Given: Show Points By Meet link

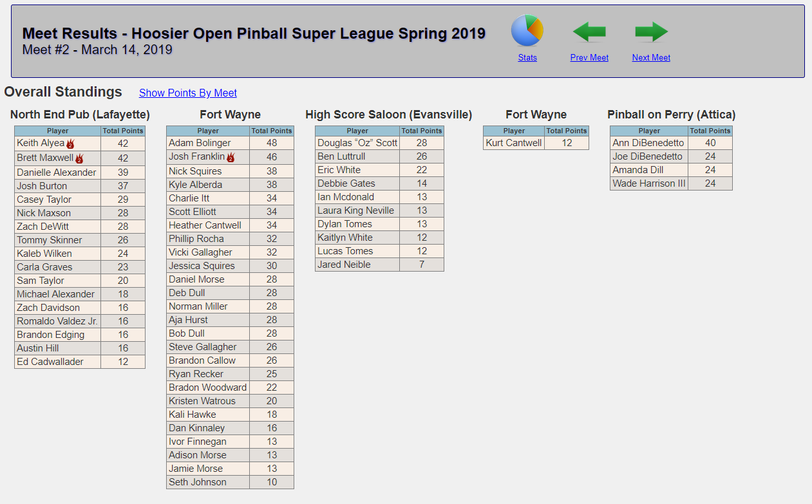Looking at the screenshot, I should [188, 93].
